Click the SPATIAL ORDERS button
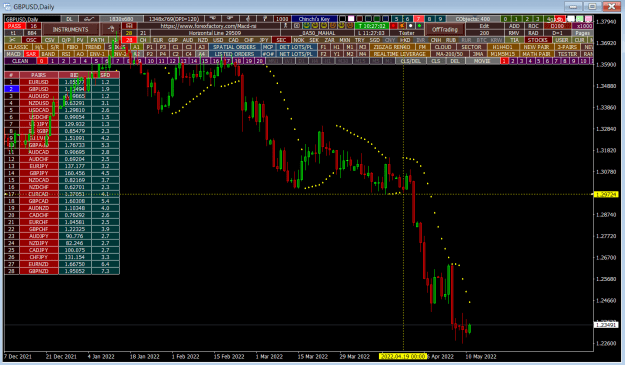This screenshot has height=365, width=625. [x=234, y=47]
